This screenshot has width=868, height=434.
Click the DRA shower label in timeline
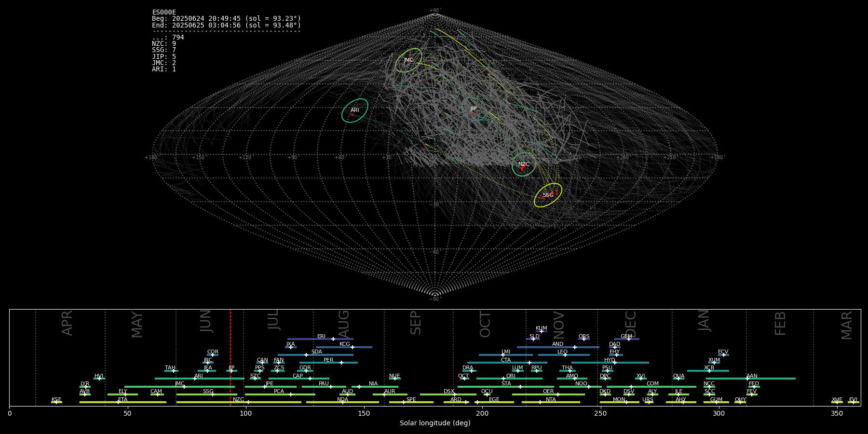468,368
